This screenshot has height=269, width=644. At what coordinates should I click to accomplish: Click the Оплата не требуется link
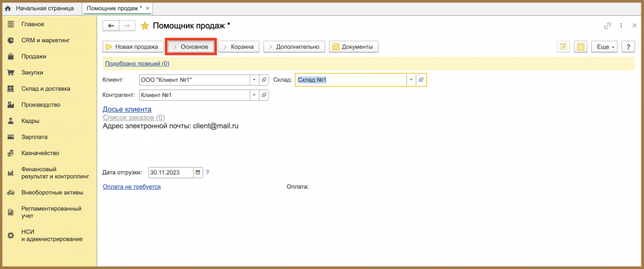coord(132,186)
